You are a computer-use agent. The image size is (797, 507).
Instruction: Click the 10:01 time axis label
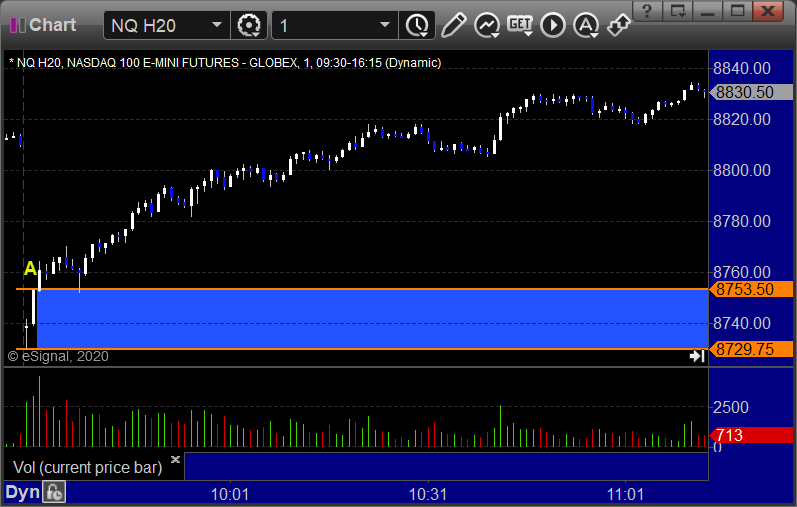(230, 494)
